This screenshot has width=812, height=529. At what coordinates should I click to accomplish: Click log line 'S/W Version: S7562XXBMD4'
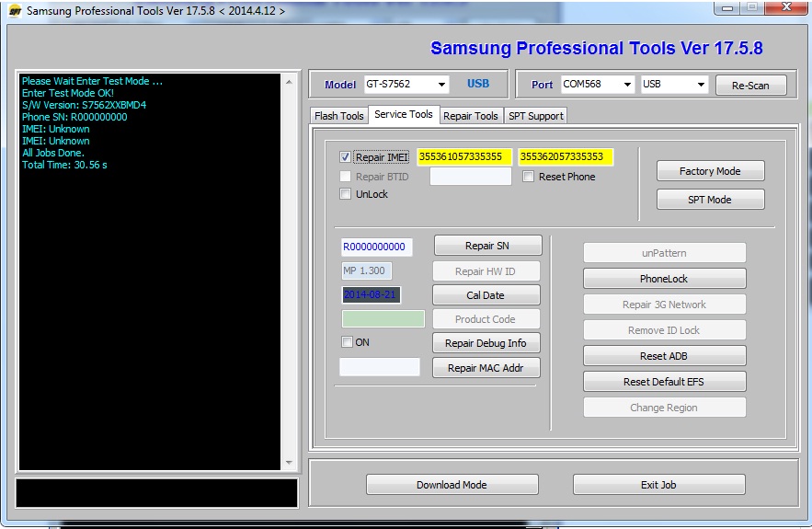coord(84,105)
